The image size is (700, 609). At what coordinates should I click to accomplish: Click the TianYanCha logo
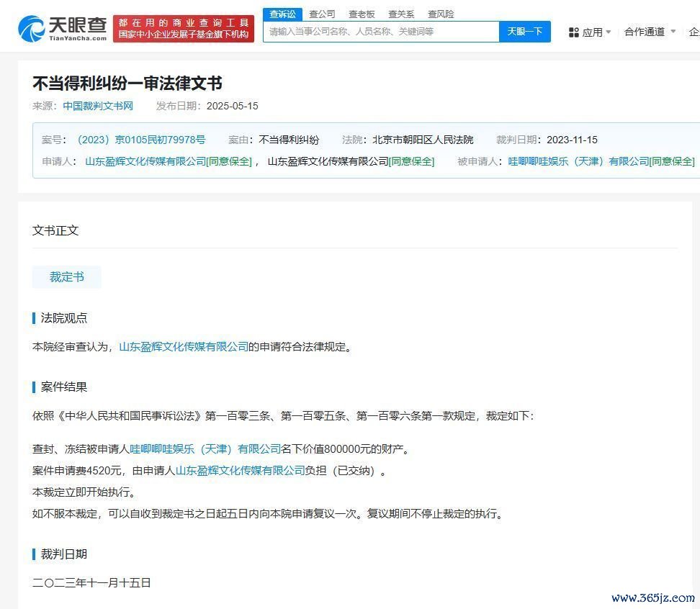(63, 29)
